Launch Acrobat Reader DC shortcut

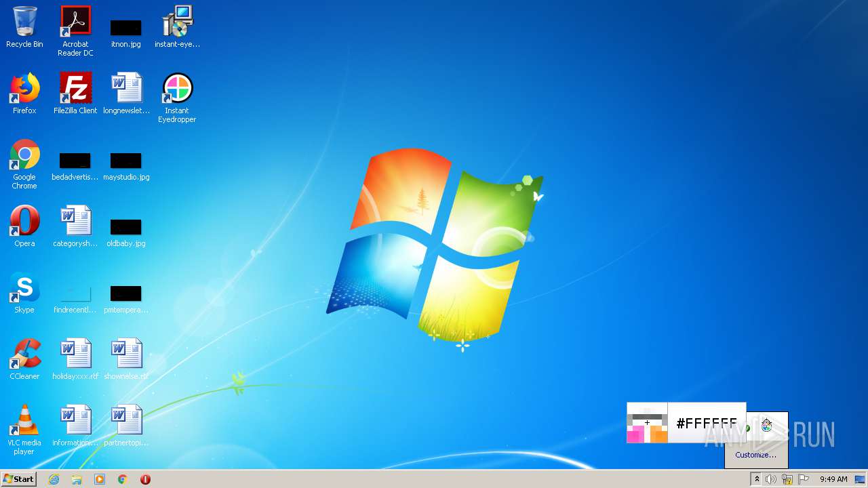point(75,31)
